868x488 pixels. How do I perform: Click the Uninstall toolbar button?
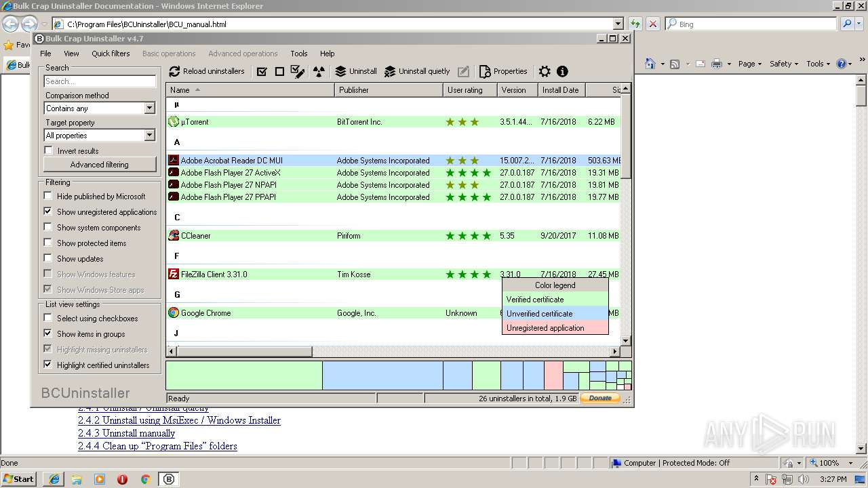click(x=356, y=71)
